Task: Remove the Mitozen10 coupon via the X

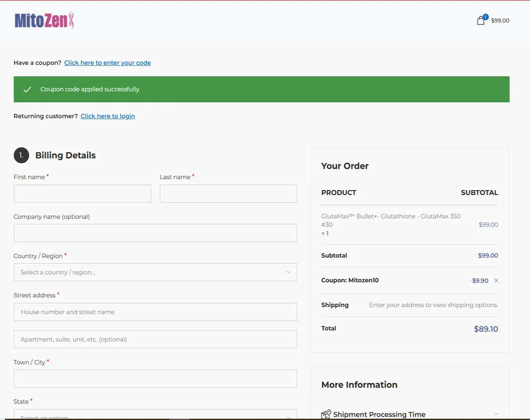Action: (x=496, y=280)
